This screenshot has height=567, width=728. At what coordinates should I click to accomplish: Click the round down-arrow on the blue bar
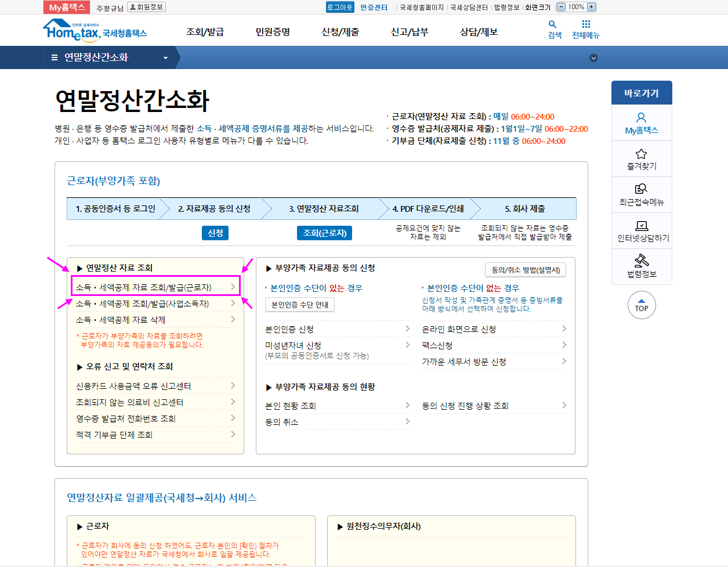(593, 58)
